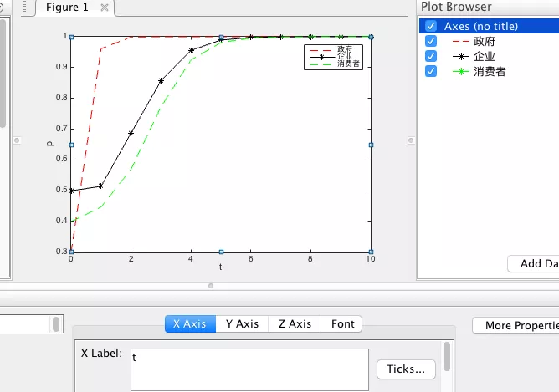Open the Ticks... dialog
The height and width of the screenshot is (392, 559).
[406, 369]
